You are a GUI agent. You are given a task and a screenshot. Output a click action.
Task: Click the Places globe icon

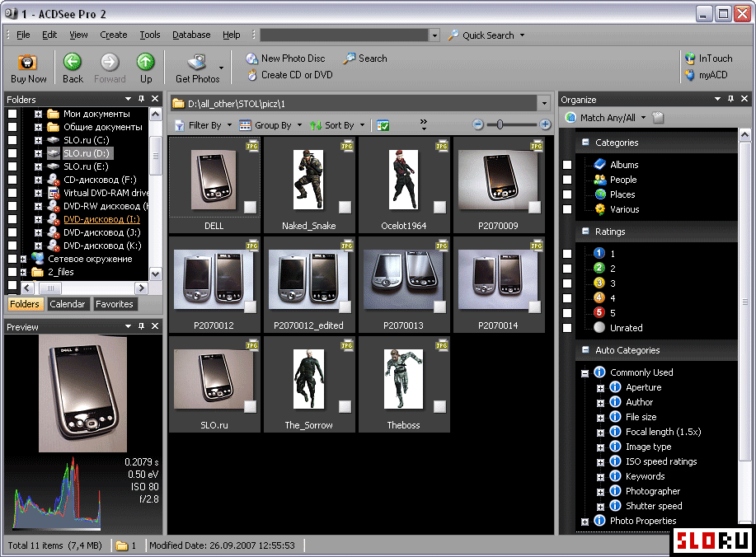[600, 194]
